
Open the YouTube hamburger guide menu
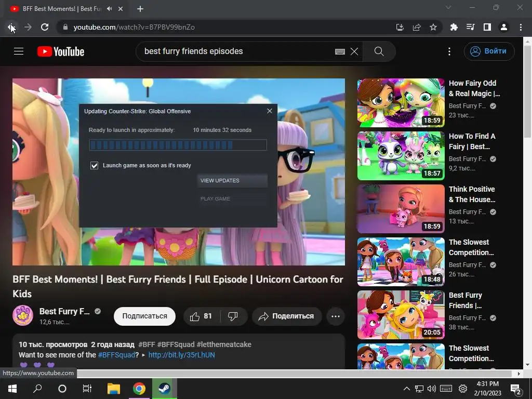click(19, 51)
